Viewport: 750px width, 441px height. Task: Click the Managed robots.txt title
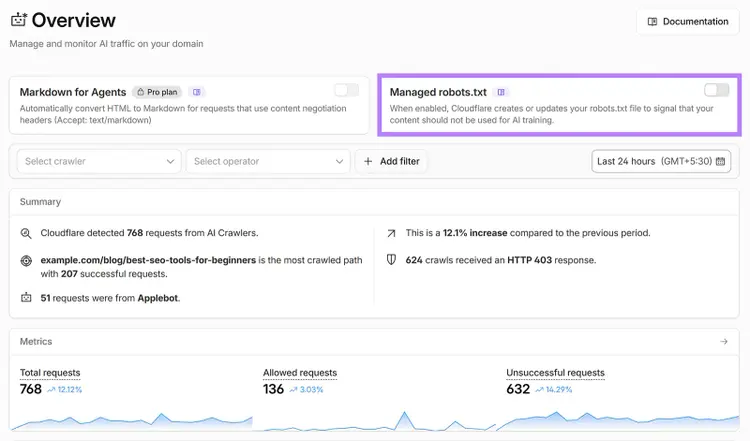coord(438,92)
